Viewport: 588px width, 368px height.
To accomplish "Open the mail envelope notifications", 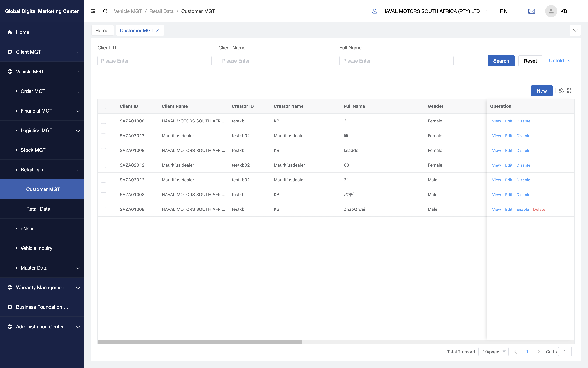I will point(532,11).
